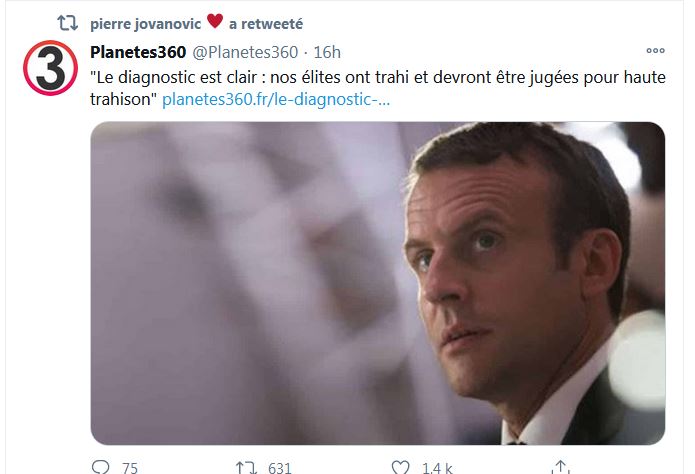Retweet the Planetes360 tweet
Viewport: 695px width, 474px height.
point(245,467)
